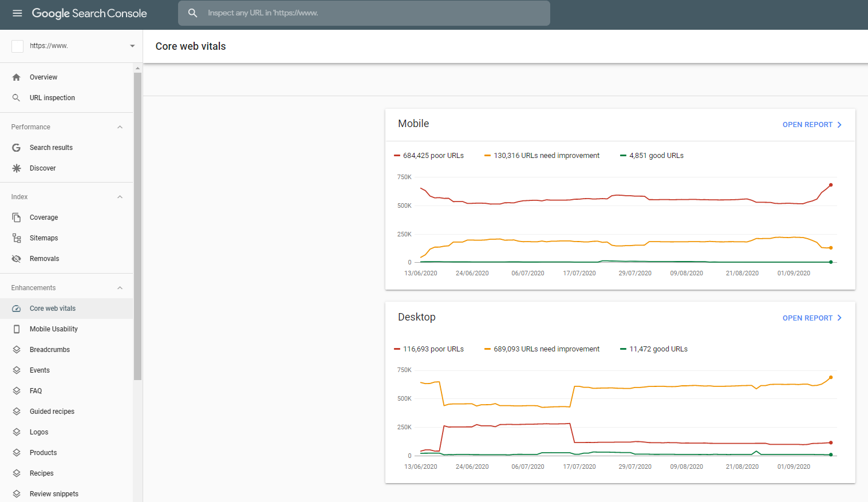Click the Desktop report chevron arrow
The width and height of the screenshot is (868, 502).
tap(839, 318)
